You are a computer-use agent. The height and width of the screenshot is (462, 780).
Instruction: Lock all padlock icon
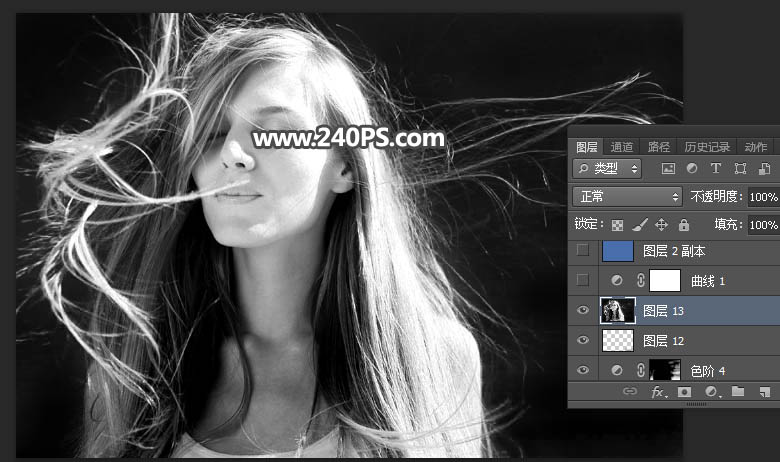click(x=684, y=225)
